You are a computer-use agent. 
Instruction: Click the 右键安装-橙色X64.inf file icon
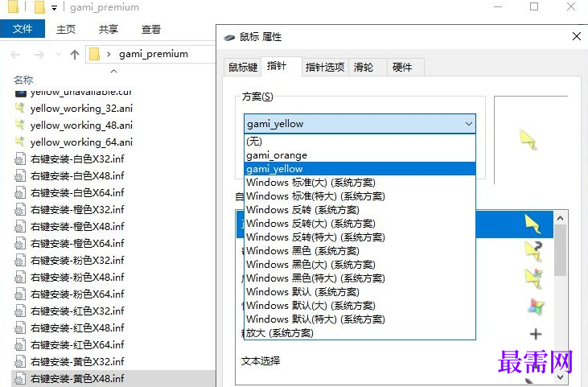tap(20, 243)
